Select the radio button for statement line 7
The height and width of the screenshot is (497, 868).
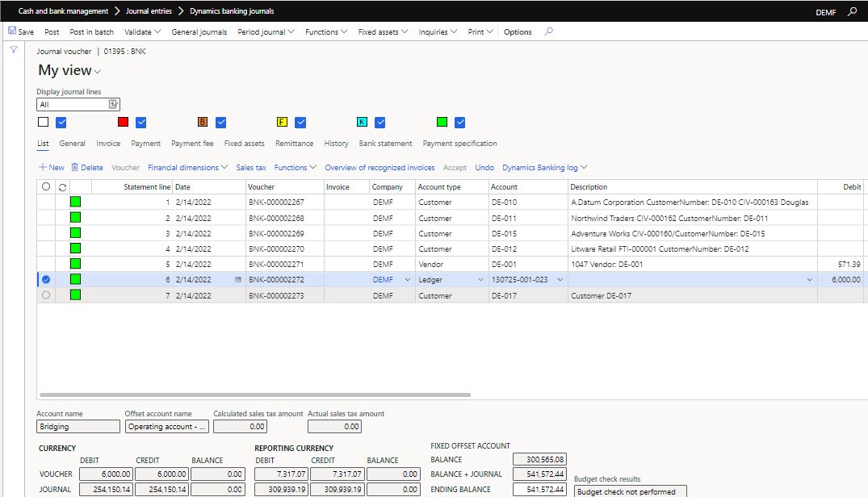(x=46, y=295)
